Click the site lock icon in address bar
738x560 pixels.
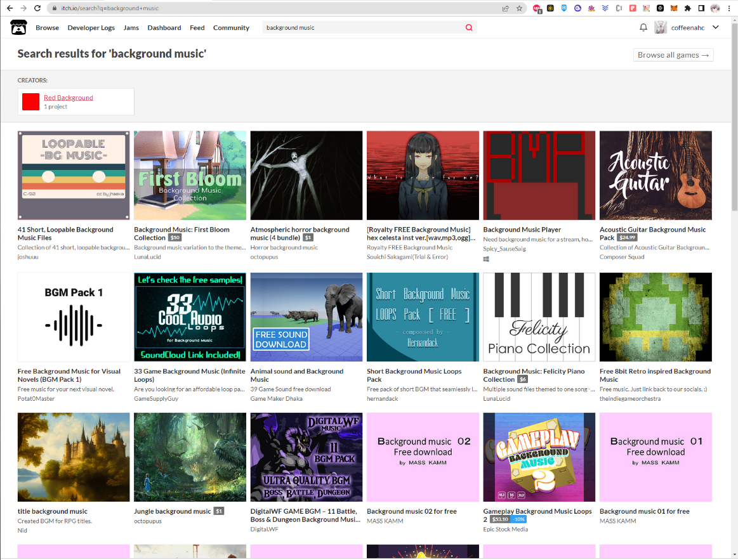point(55,8)
